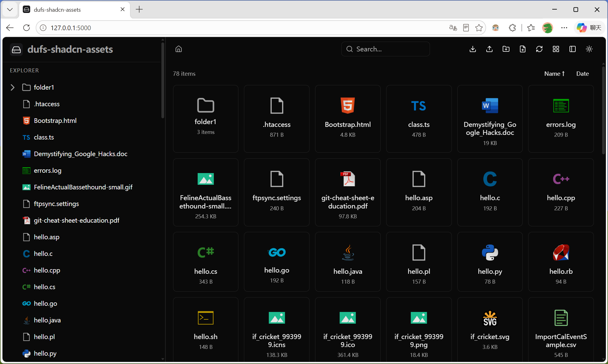Toggle light/dark theme sun icon
Screen dimensions: 608x364
[x=589, y=49]
